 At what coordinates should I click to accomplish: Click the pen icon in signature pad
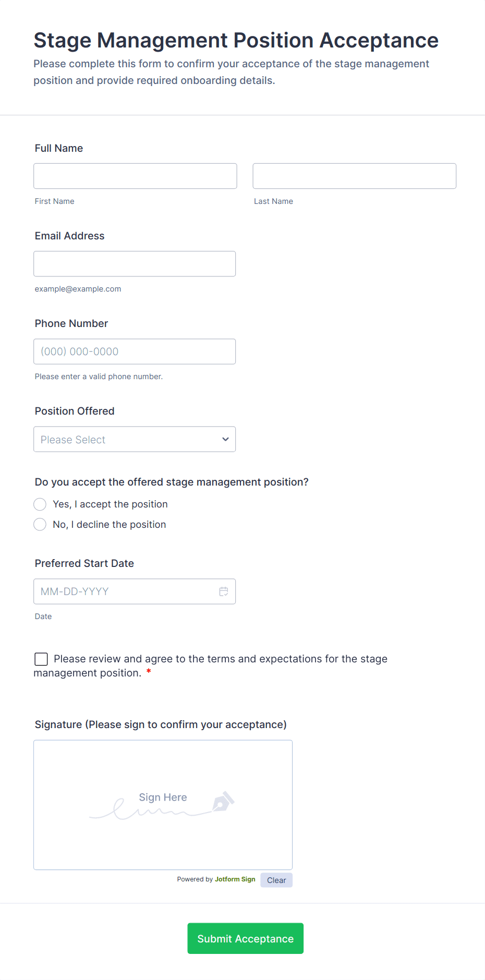[223, 802]
